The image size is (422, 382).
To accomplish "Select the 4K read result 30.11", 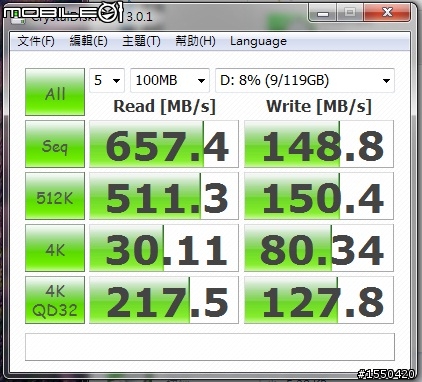I will tap(164, 248).
